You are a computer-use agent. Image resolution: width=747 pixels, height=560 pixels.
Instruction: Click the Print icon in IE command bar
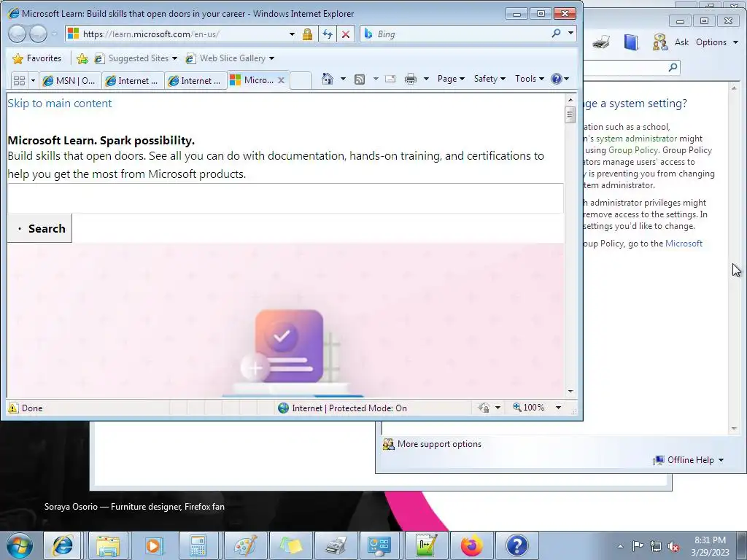click(x=410, y=79)
